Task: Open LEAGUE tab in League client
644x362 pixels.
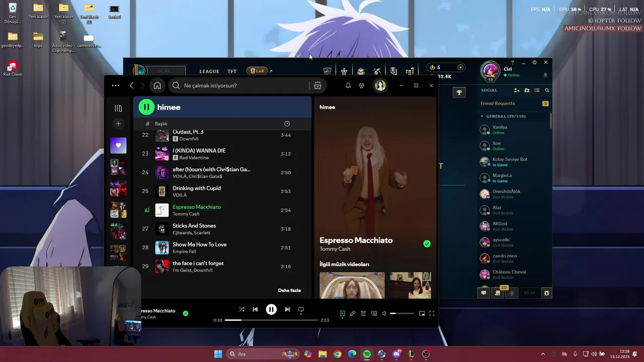Action: 209,71
